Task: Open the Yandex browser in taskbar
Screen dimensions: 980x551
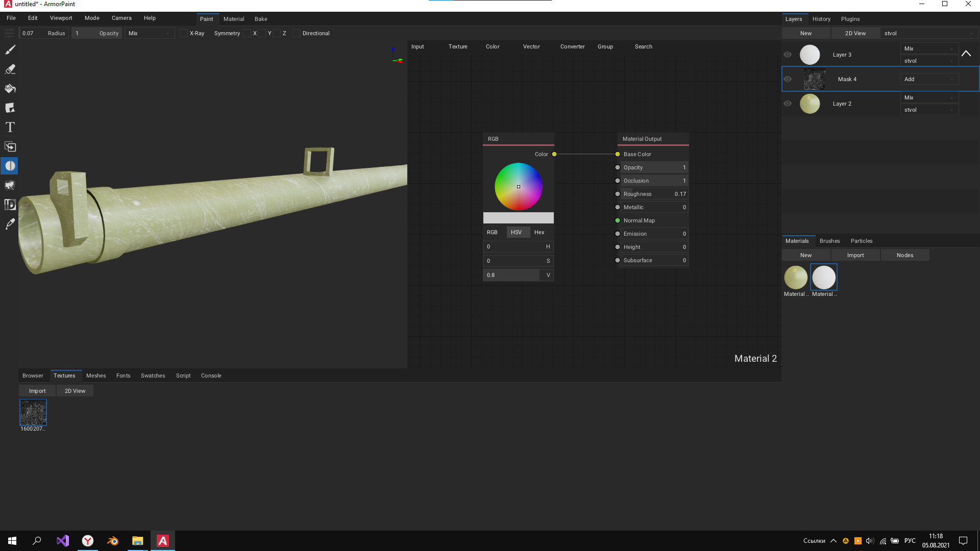Action: click(88, 541)
